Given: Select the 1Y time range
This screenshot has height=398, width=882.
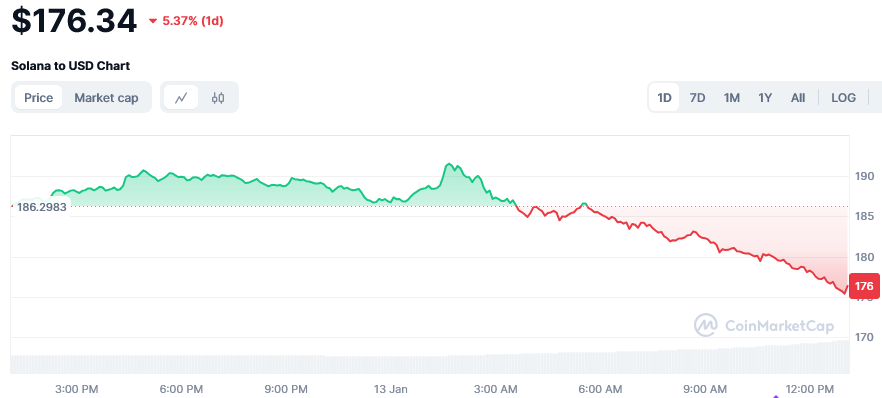Looking at the screenshot, I should coord(765,98).
